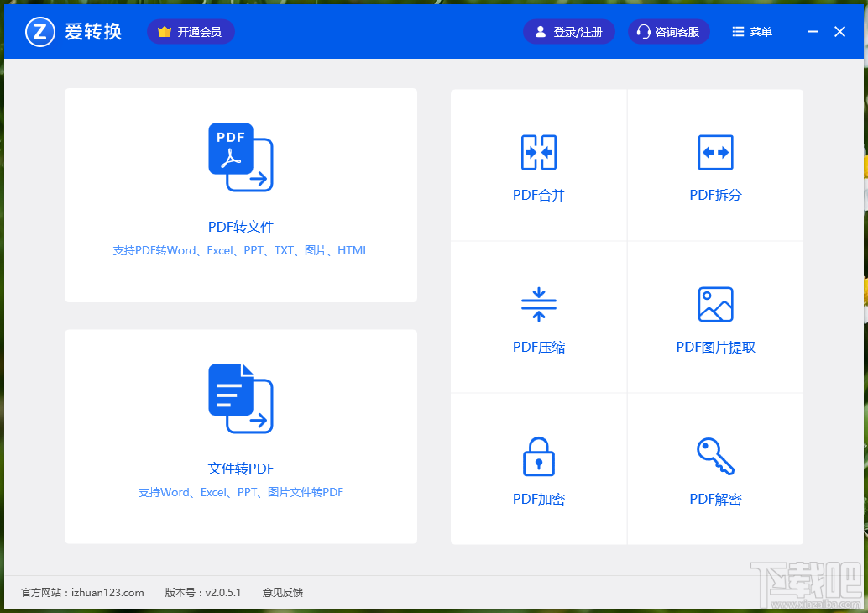Click the person icon on 登录/注册

click(x=541, y=31)
